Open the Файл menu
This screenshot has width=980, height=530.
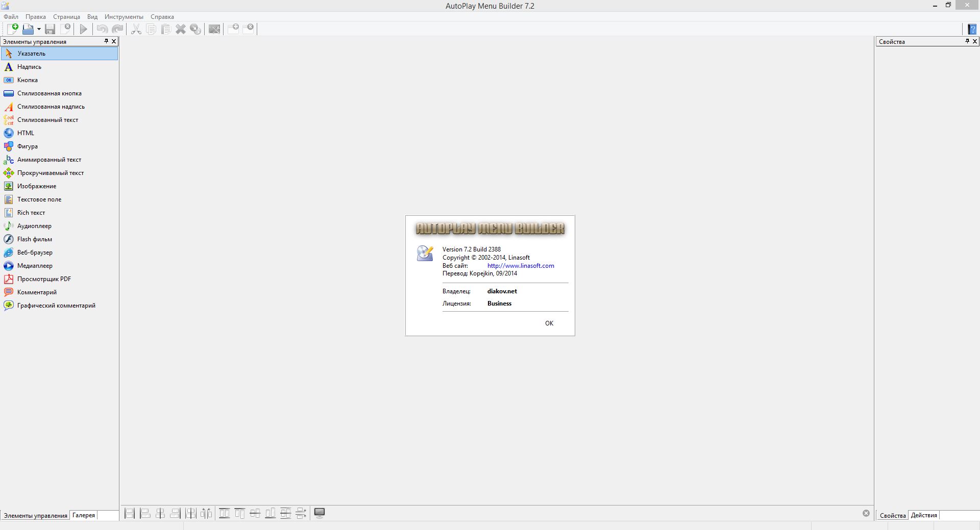[11, 17]
